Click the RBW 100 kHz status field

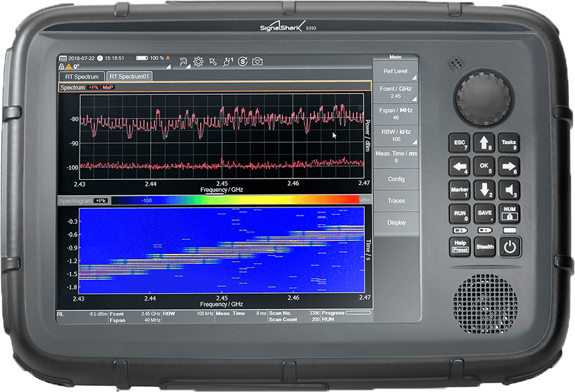(x=188, y=314)
